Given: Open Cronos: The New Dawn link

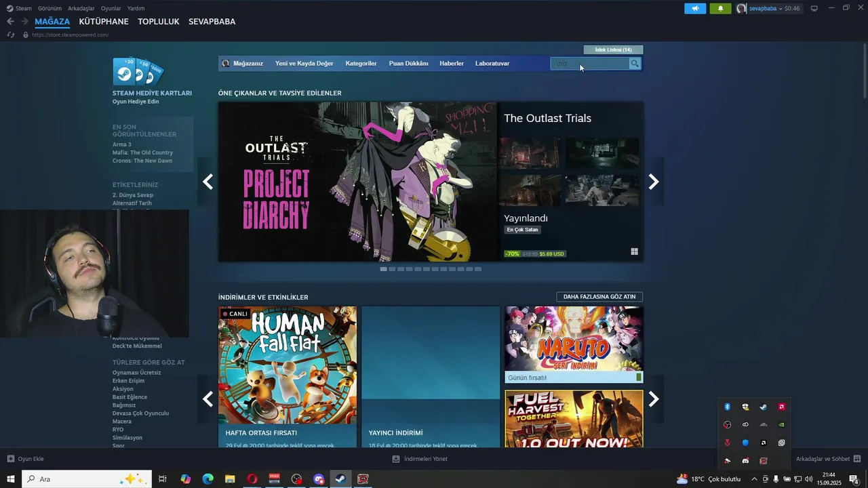Looking at the screenshot, I should (x=142, y=161).
